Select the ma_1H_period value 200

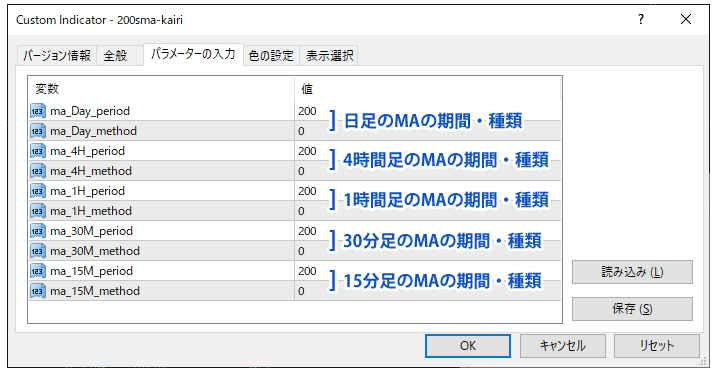(307, 191)
